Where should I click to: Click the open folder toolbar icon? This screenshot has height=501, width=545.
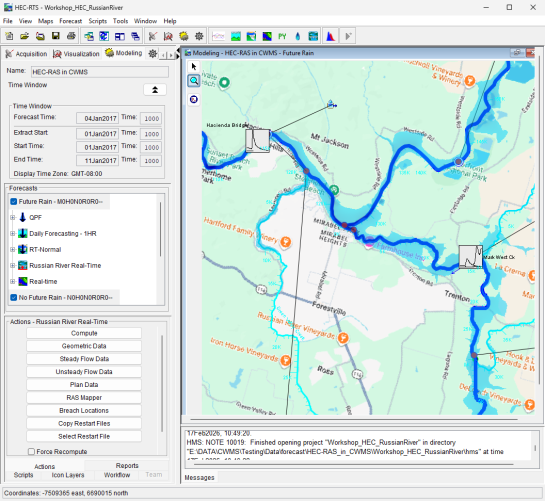[24, 36]
